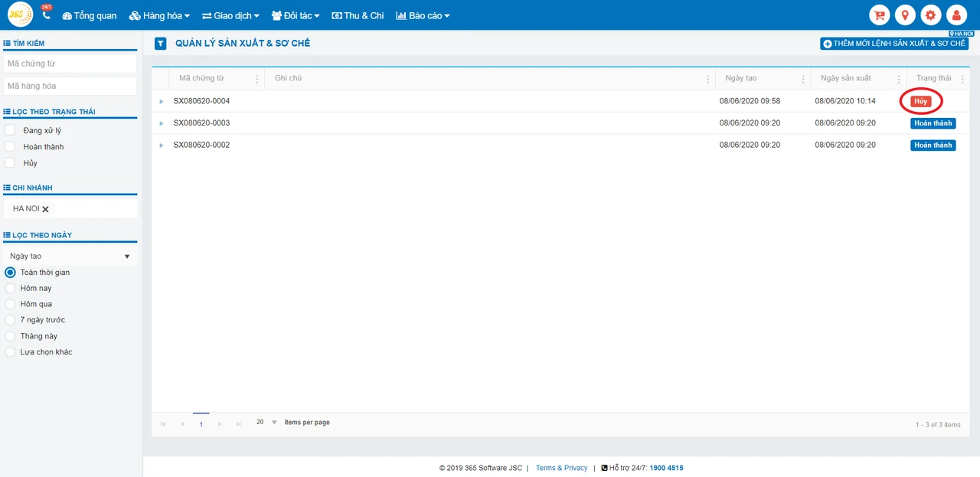Click voucher code SX080620-0004

[x=201, y=101]
